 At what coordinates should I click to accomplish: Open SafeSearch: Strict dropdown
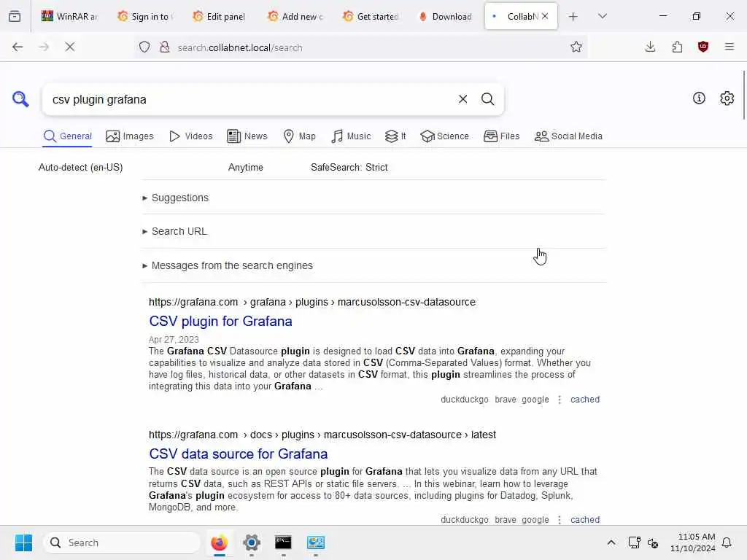[x=349, y=167]
